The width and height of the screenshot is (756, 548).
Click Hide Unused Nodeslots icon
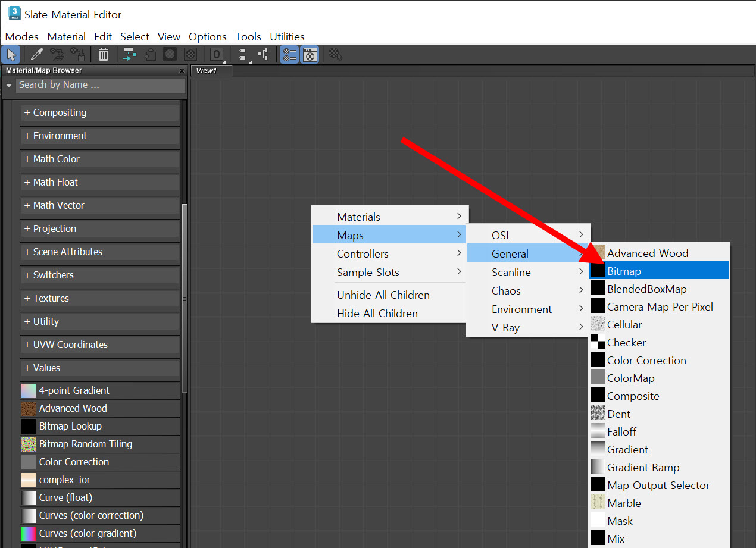(150, 55)
